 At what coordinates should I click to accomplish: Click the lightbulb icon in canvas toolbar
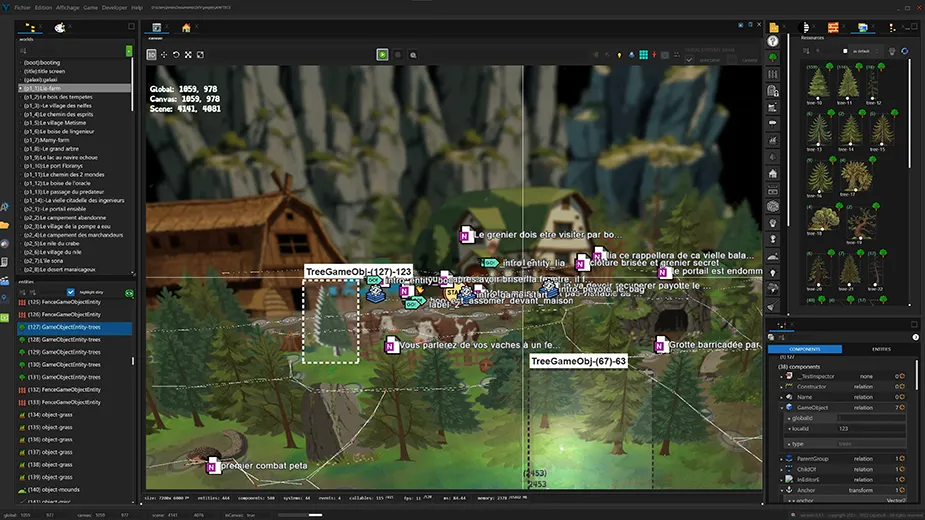click(x=619, y=54)
